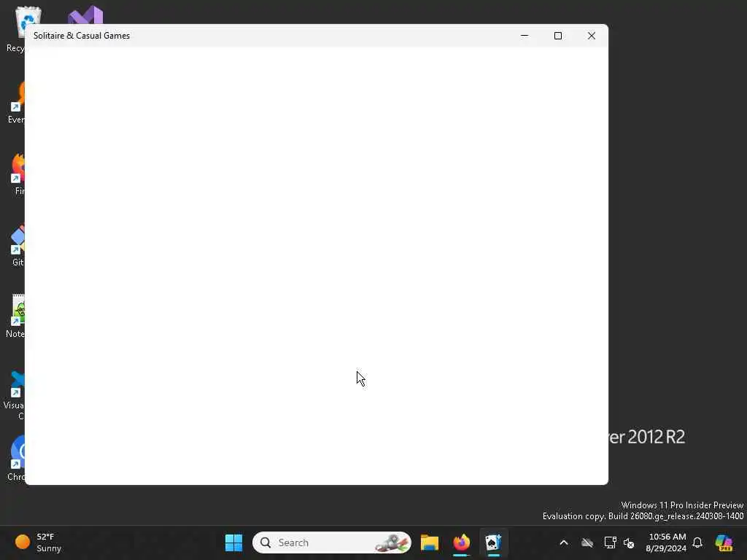Click the taskbar Search box
Screen dimensions: 747x560
coord(332,542)
